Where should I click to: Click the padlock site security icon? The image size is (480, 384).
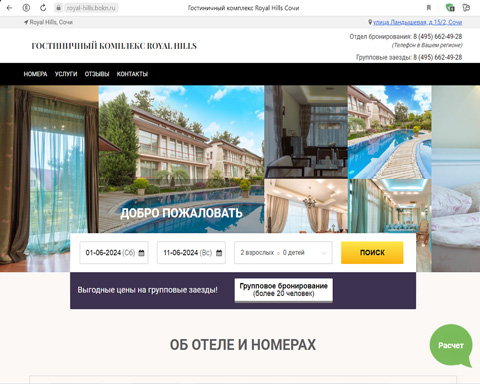pyautogui.click(x=59, y=8)
